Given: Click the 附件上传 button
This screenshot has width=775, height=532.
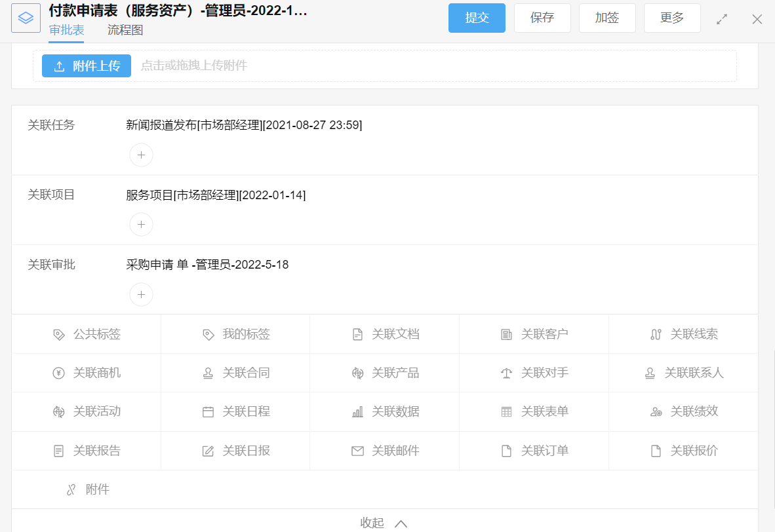Looking at the screenshot, I should pyautogui.click(x=87, y=66).
